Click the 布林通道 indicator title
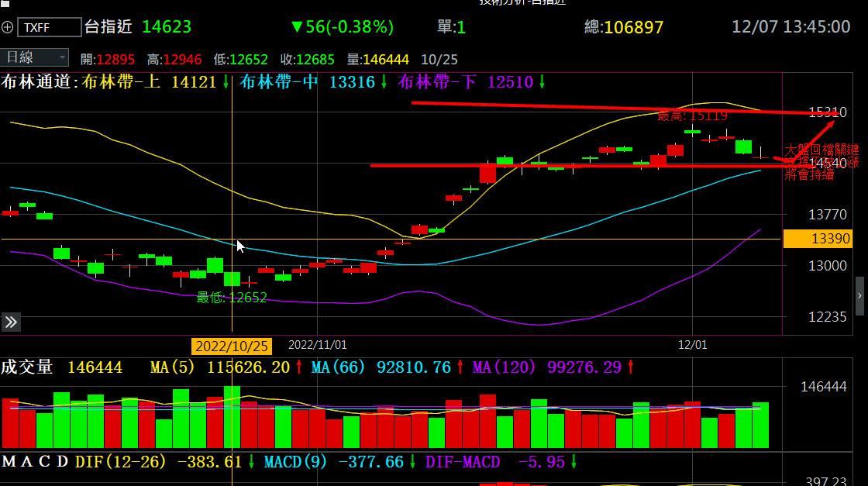The width and height of the screenshot is (868, 486). [x=40, y=81]
